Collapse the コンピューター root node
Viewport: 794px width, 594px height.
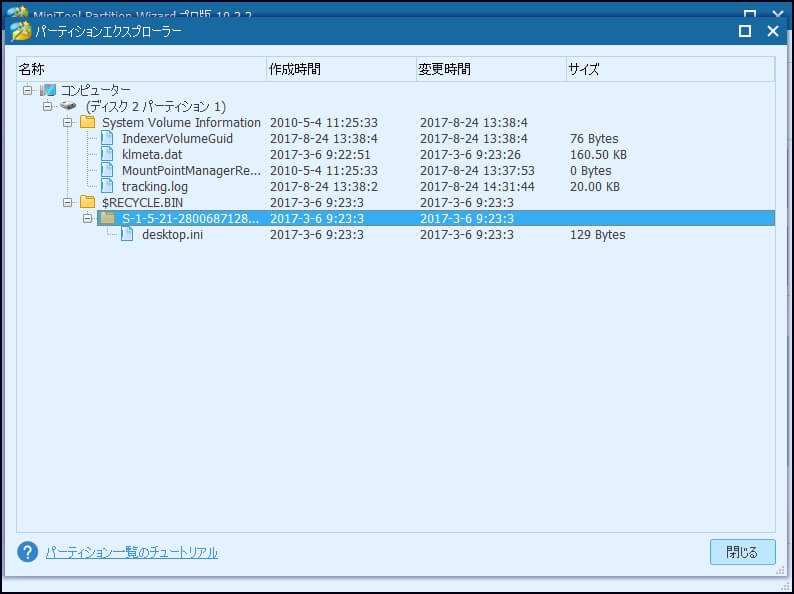pos(28,91)
